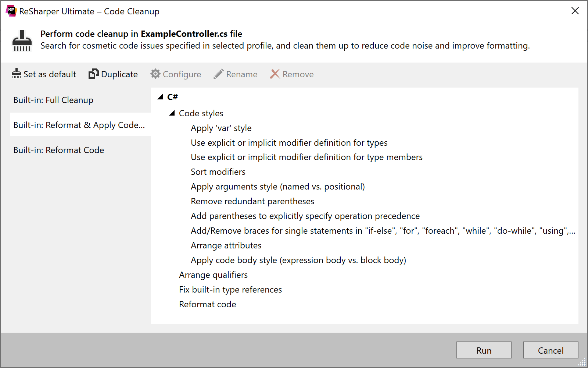This screenshot has width=588, height=368.
Task: Select the C# root tree item
Action: [172, 97]
